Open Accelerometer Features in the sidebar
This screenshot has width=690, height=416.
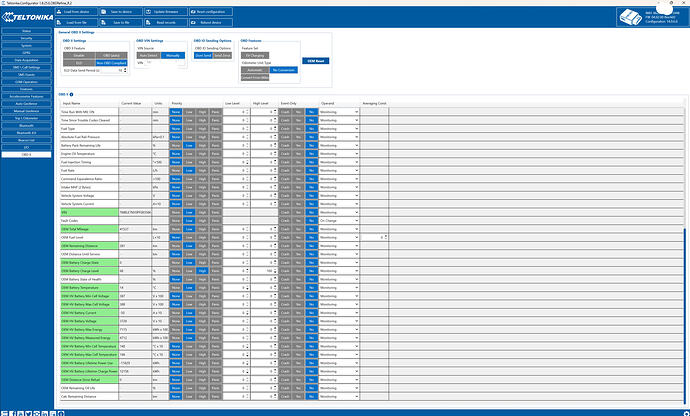pos(26,96)
